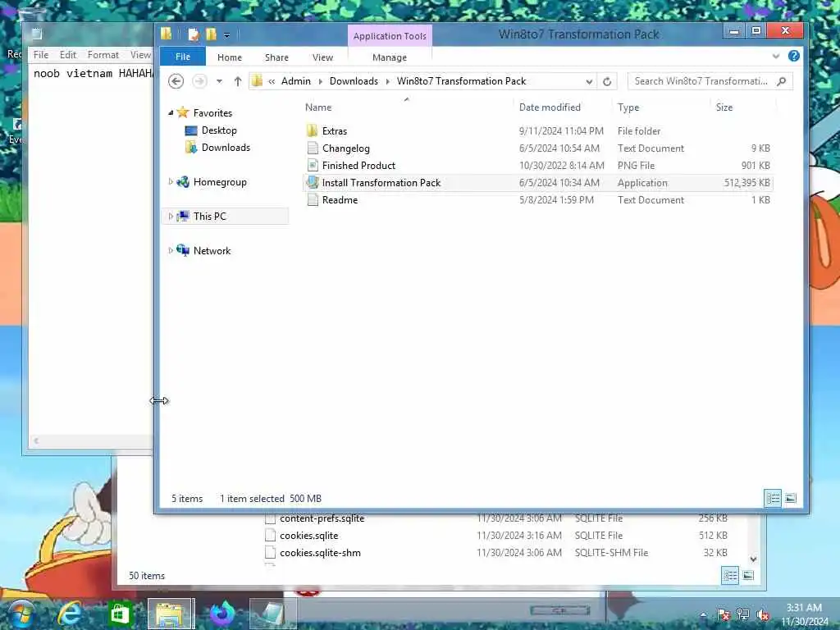
Task: Open Explorer Help via the question mark icon
Action: click(793, 56)
